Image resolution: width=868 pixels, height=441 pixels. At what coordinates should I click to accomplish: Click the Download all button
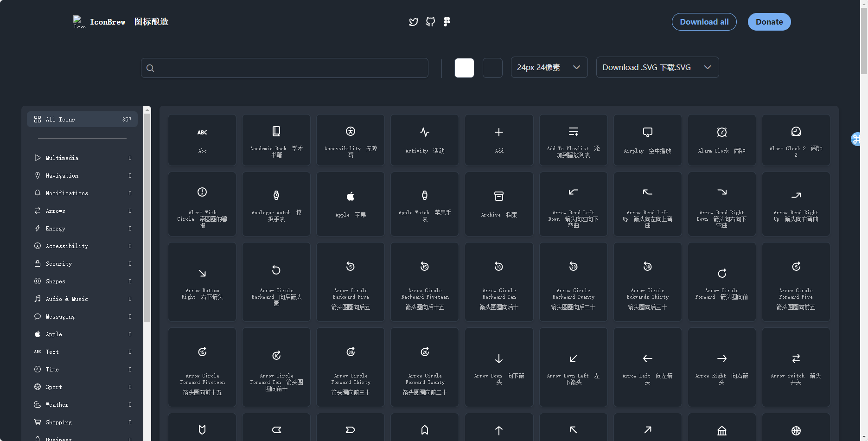[x=704, y=22]
